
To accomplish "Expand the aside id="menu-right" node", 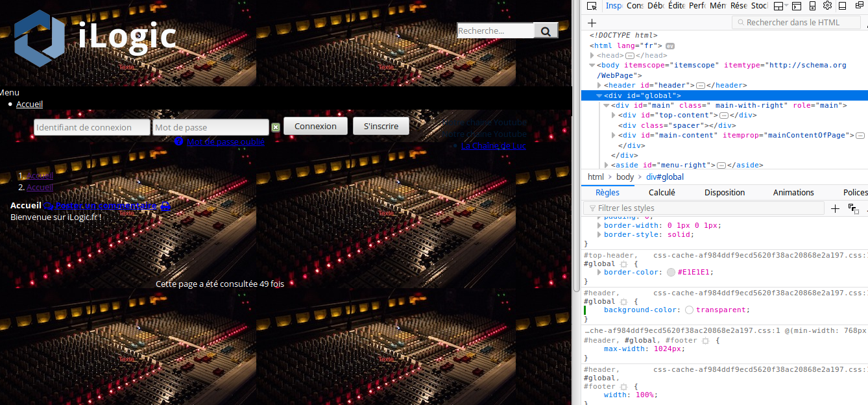I will coord(607,166).
